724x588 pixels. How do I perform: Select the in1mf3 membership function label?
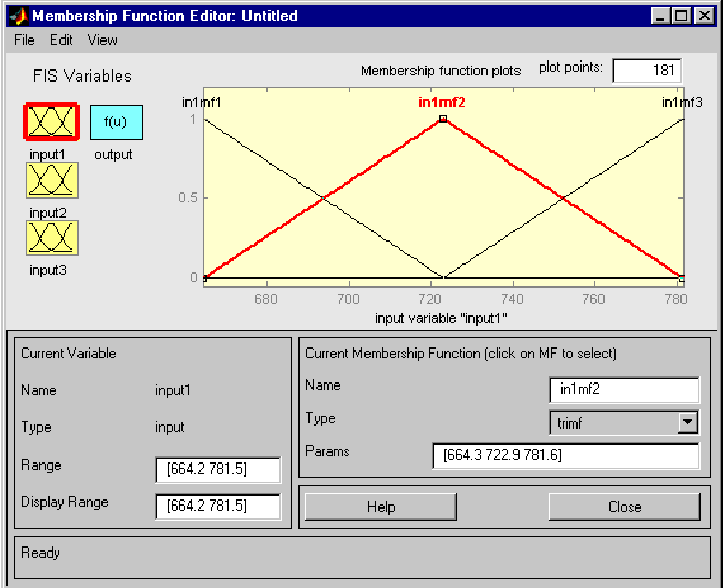pos(682,103)
